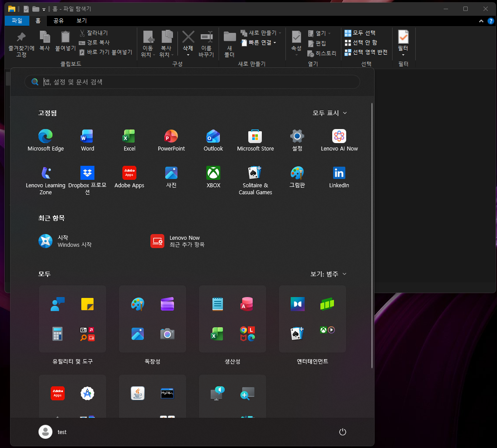Viewport: 497px width, 448px height.
Task: Open the 보기: 범주 view dropdown
Action: 328,274
